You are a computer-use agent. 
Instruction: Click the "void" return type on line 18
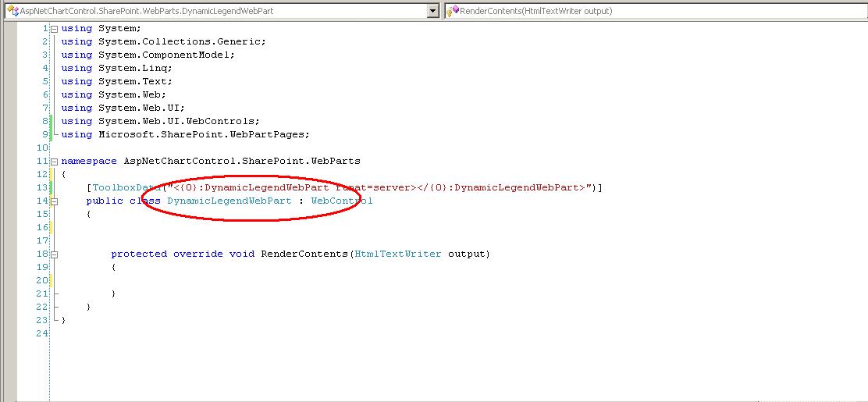pyautogui.click(x=242, y=254)
